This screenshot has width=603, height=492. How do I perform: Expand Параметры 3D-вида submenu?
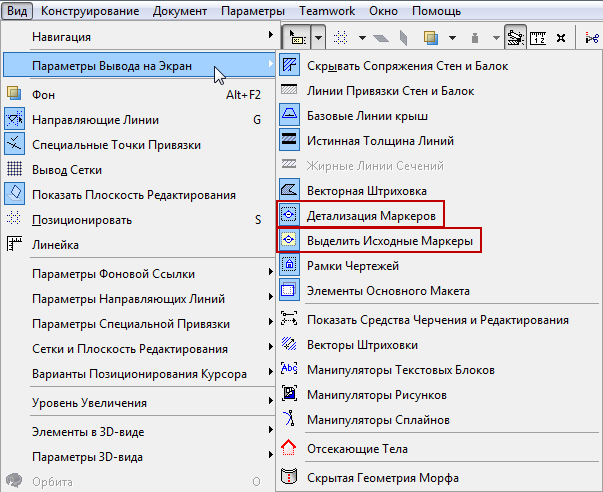(x=139, y=457)
